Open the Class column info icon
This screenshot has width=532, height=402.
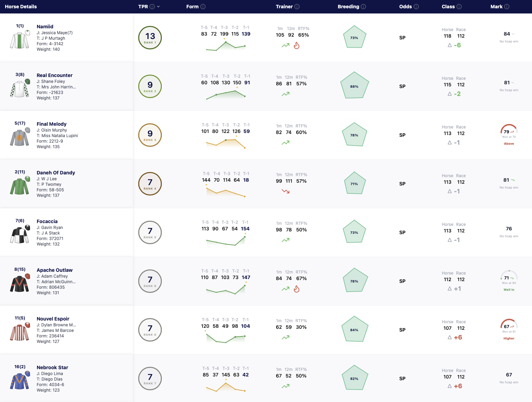(459, 7)
